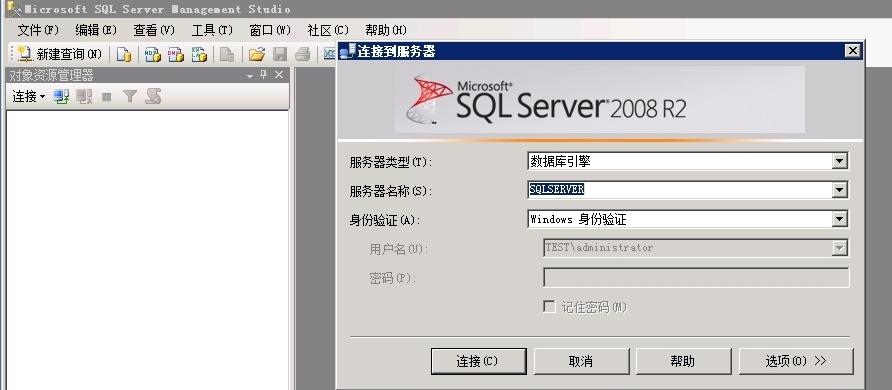The width and height of the screenshot is (892, 390).
Task: Click the MDX query toolbar icon
Action: pyautogui.click(x=152, y=55)
